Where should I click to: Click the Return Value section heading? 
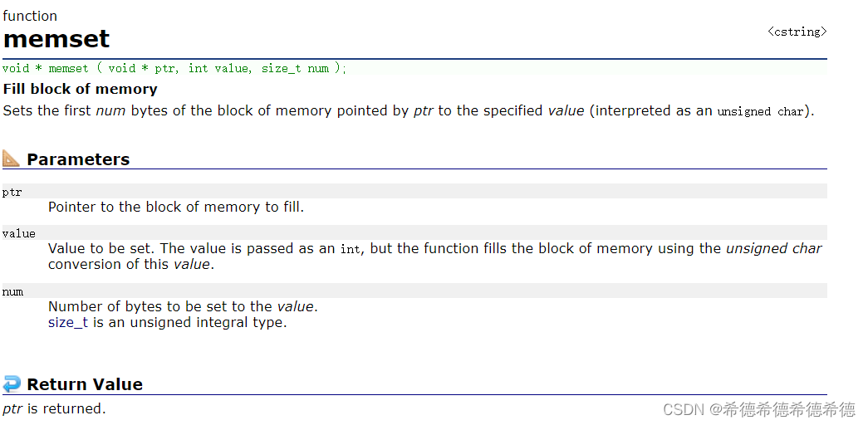(x=85, y=384)
